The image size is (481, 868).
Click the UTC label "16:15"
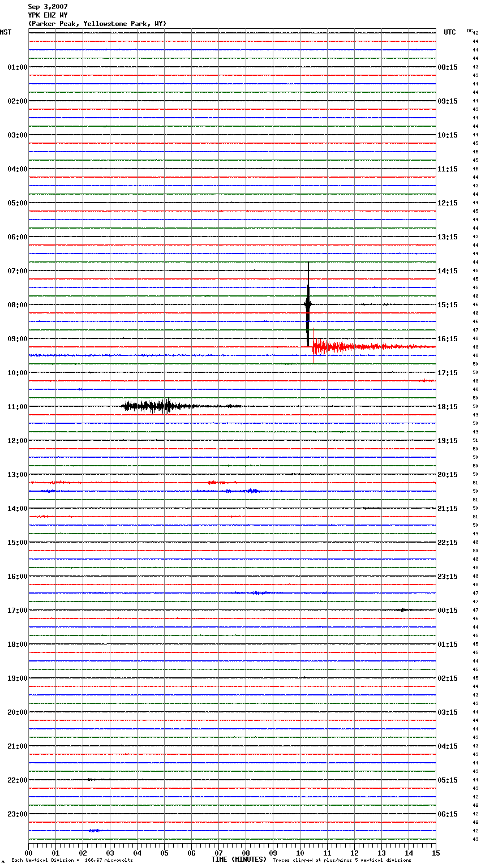tap(448, 339)
